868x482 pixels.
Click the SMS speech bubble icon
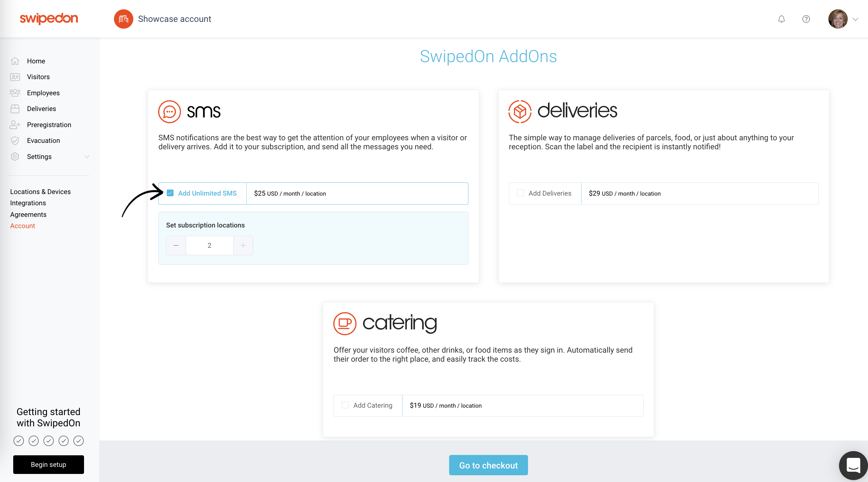click(x=169, y=111)
